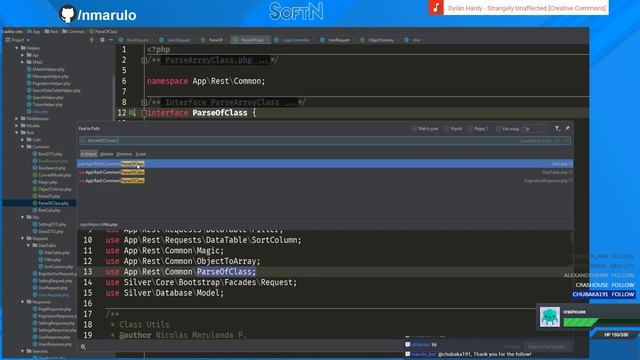This screenshot has height=360, width=640.
Task: Click the magnifier icon at dialog bottom-left
Action: [83, 347]
